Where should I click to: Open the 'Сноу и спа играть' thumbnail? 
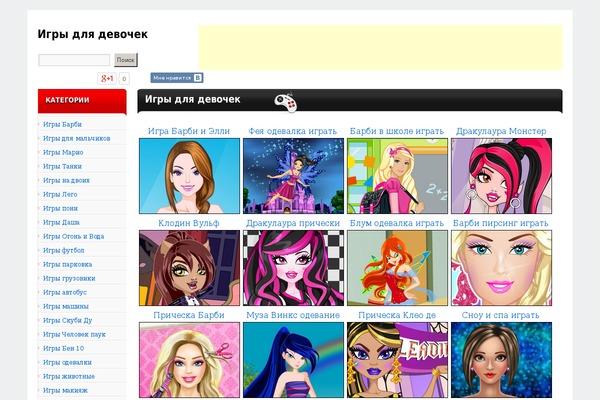coord(502,360)
